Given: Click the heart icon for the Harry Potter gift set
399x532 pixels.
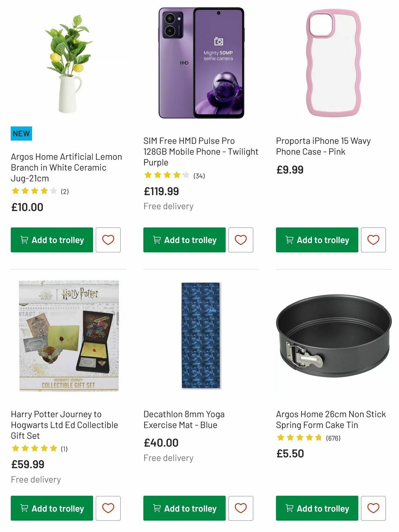Looking at the screenshot, I should click(x=109, y=508).
